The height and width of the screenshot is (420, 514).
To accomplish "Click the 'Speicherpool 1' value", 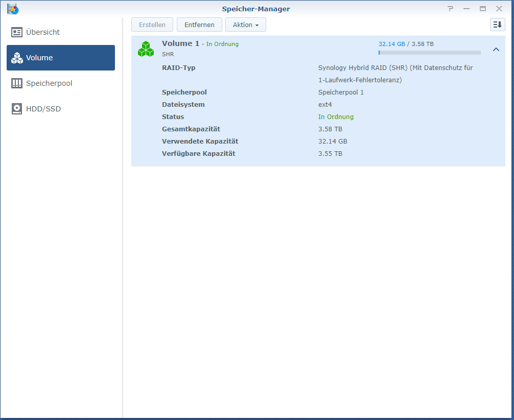I will [x=341, y=92].
